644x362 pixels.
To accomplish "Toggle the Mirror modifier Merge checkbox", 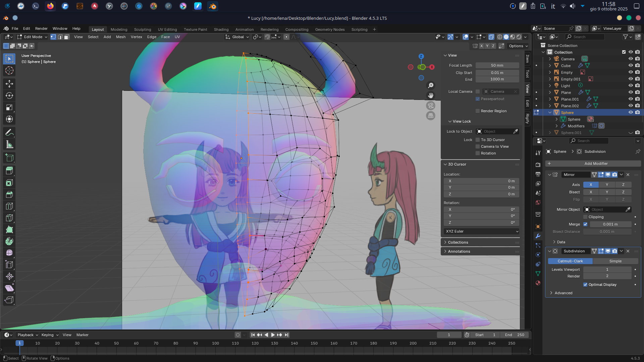I will [585, 224].
